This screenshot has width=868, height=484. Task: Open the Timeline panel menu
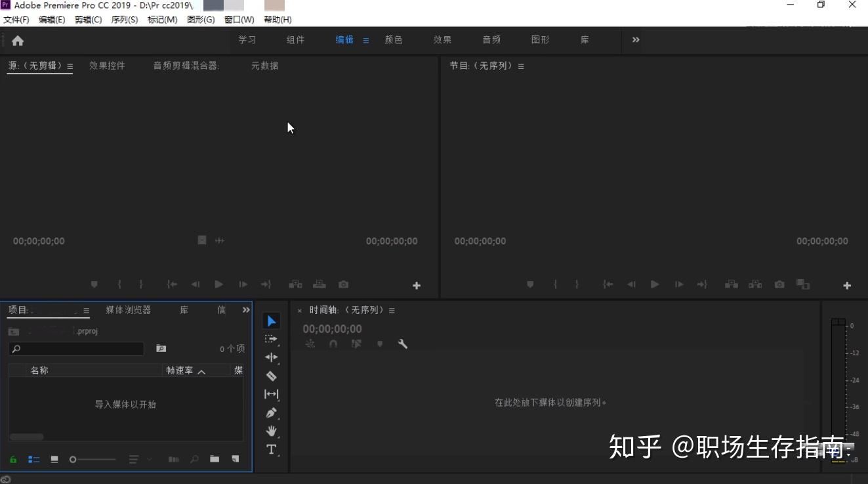392,311
